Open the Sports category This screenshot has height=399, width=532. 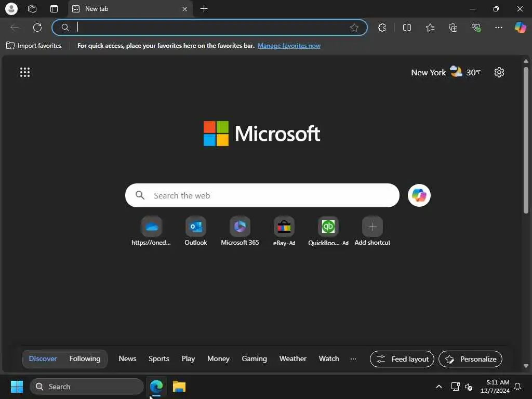click(159, 358)
